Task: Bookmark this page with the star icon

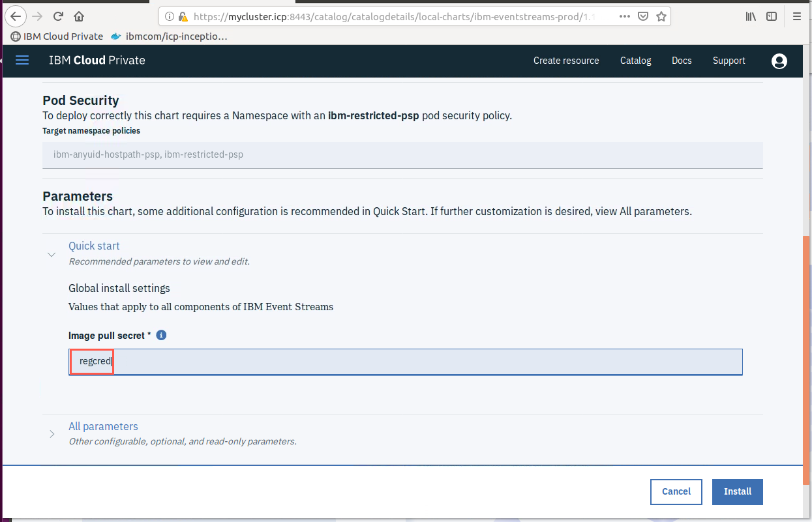Action: pyautogui.click(x=661, y=16)
